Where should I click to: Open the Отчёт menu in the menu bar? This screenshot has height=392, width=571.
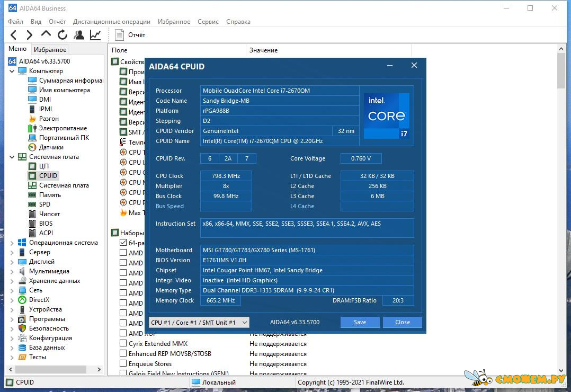pos(57,22)
